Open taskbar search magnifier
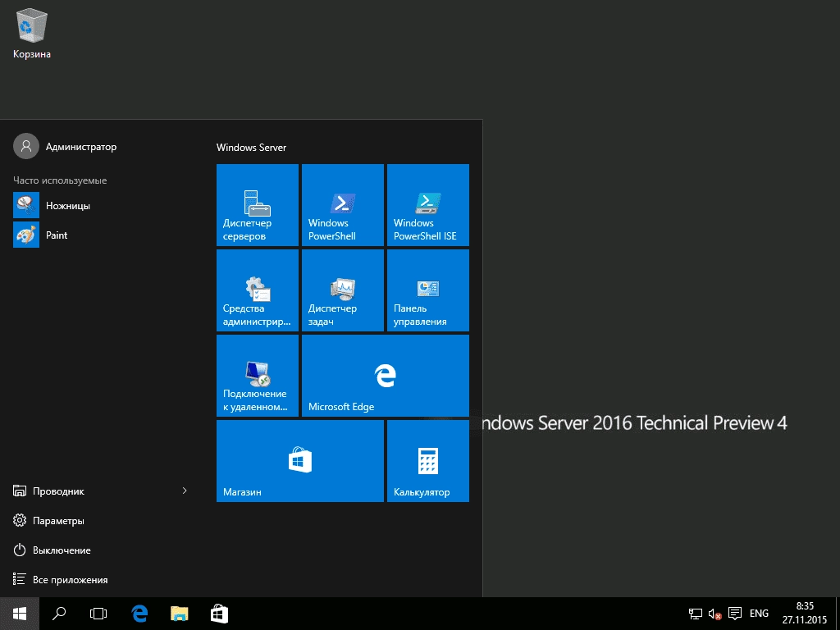Screen dimensions: 840x630 [x=59, y=614]
